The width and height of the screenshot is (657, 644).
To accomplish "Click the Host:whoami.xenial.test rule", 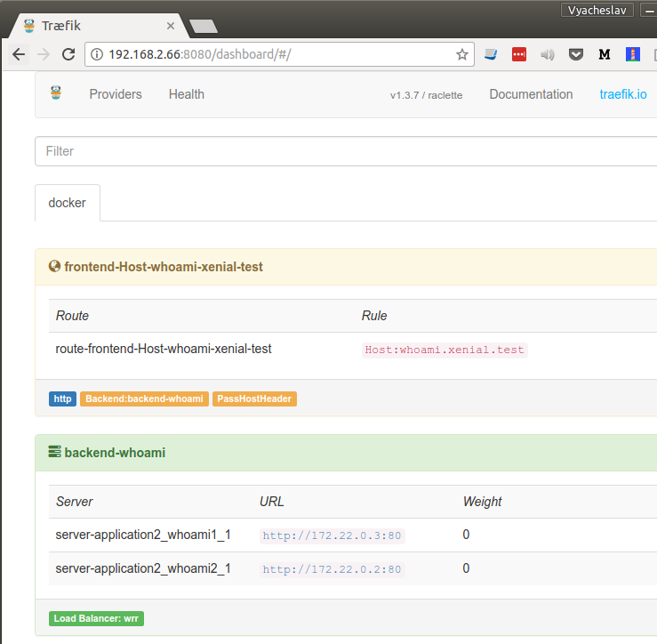I will coord(445,350).
